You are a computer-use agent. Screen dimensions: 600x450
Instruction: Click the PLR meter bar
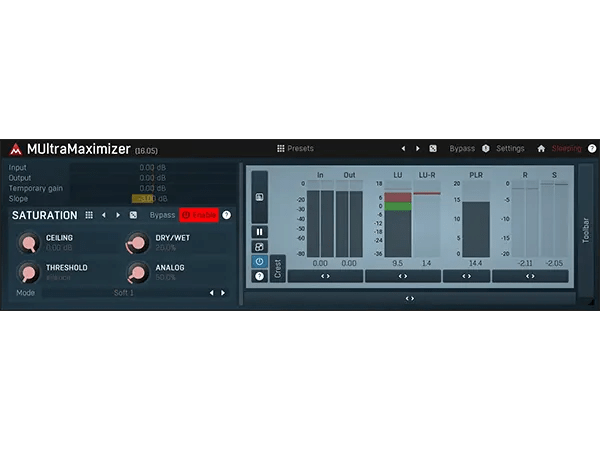click(x=476, y=219)
